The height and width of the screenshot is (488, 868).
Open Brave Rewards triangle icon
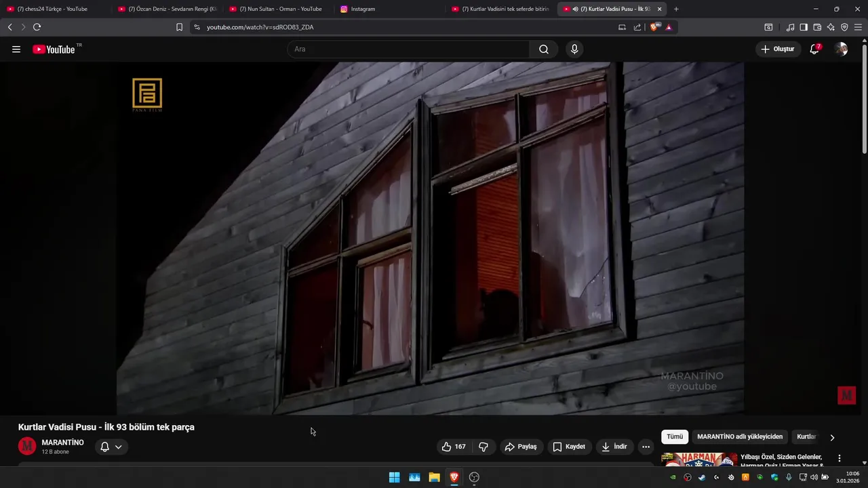click(669, 27)
